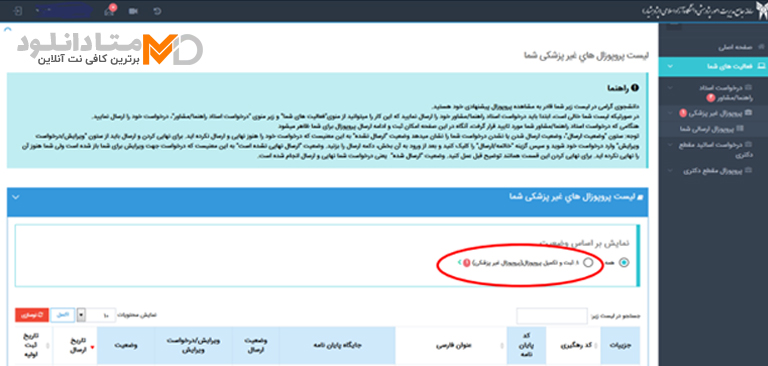Click the search field above the list

coord(552,316)
